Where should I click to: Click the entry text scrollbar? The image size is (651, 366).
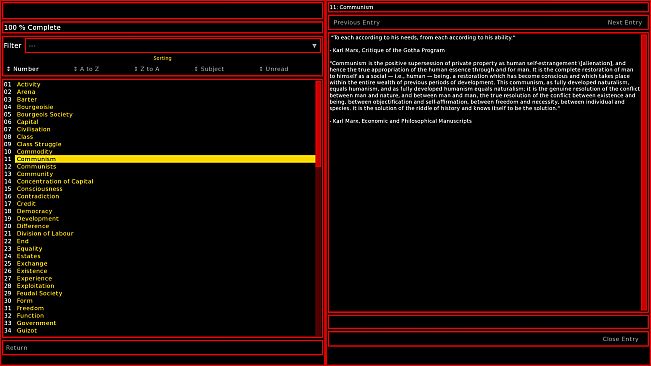point(644,172)
